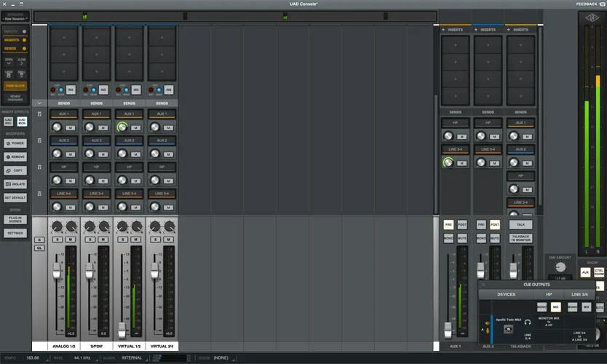
Task: Click the ANALOG 1/2 channel fader handle
Action: coord(56,270)
